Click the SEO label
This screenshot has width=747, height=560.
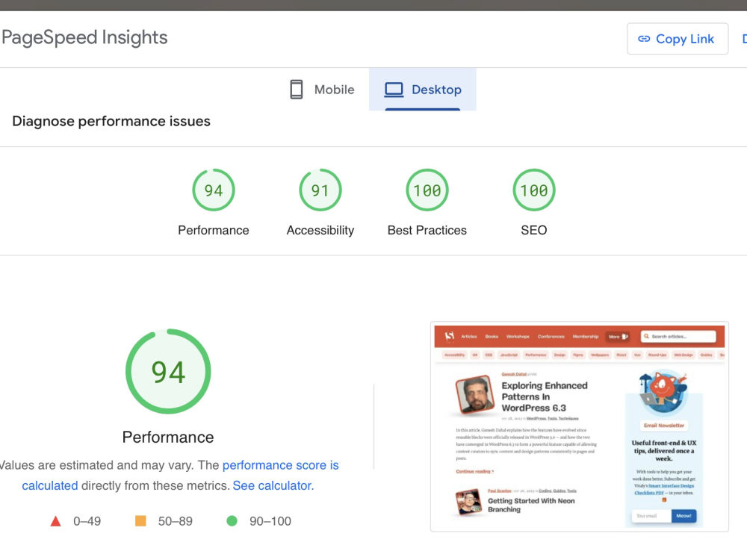point(534,230)
